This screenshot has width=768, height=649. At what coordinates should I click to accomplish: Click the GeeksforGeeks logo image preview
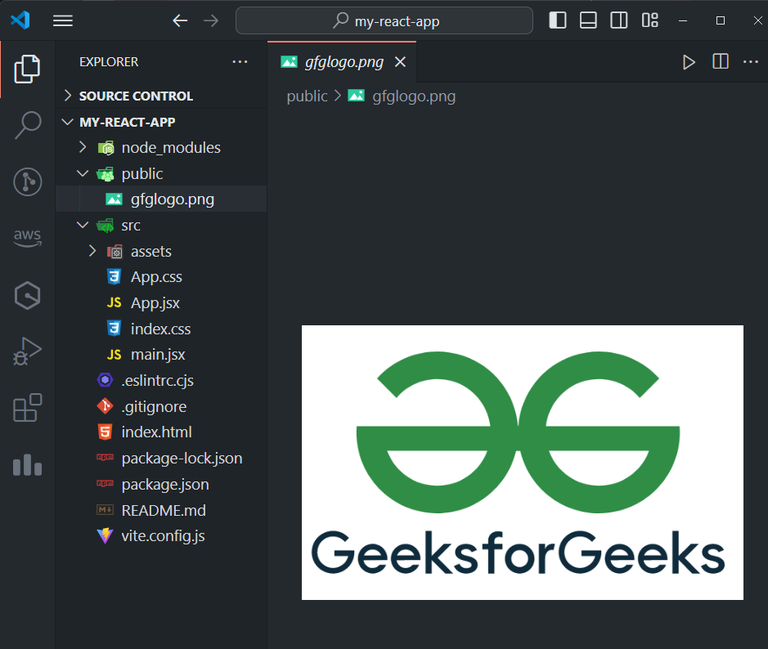pyautogui.click(x=522, y=462)
